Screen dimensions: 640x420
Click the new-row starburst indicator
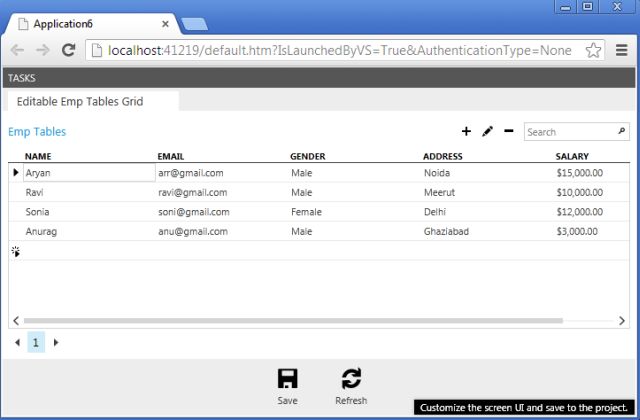pos(16,251)
